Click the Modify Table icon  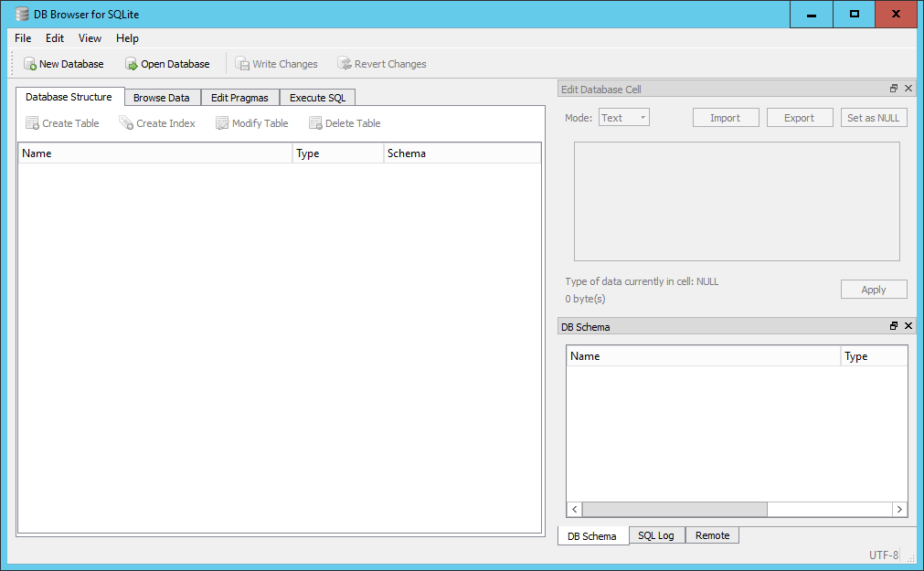(x=222, y=123)
